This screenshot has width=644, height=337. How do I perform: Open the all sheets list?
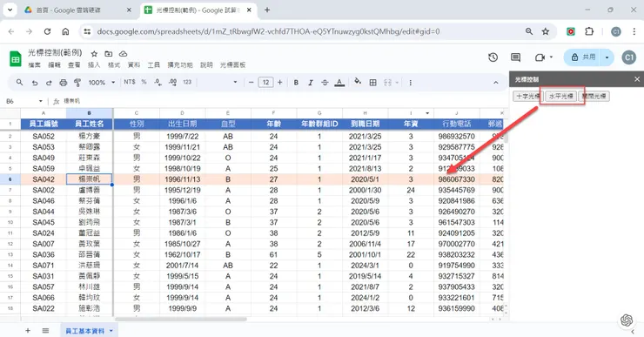(45, 330)
